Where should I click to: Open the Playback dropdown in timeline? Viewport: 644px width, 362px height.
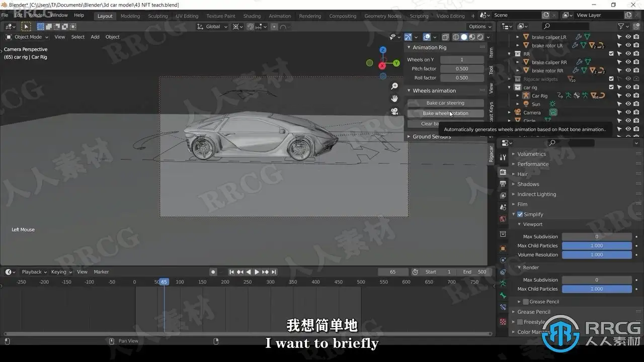pos(34,272)
